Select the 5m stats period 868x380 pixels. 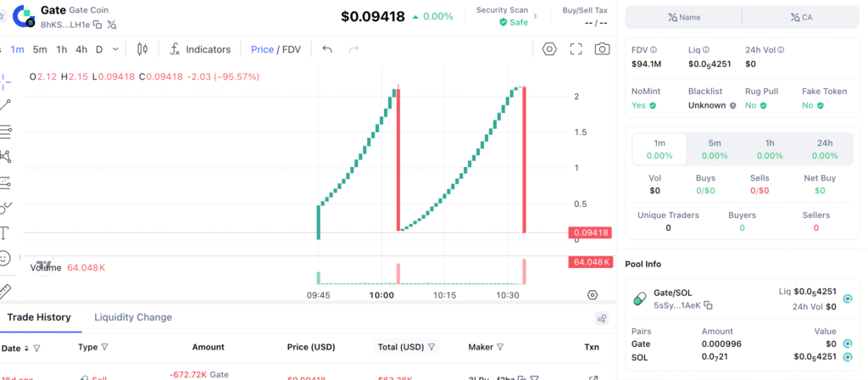click(x=715, y=149)
